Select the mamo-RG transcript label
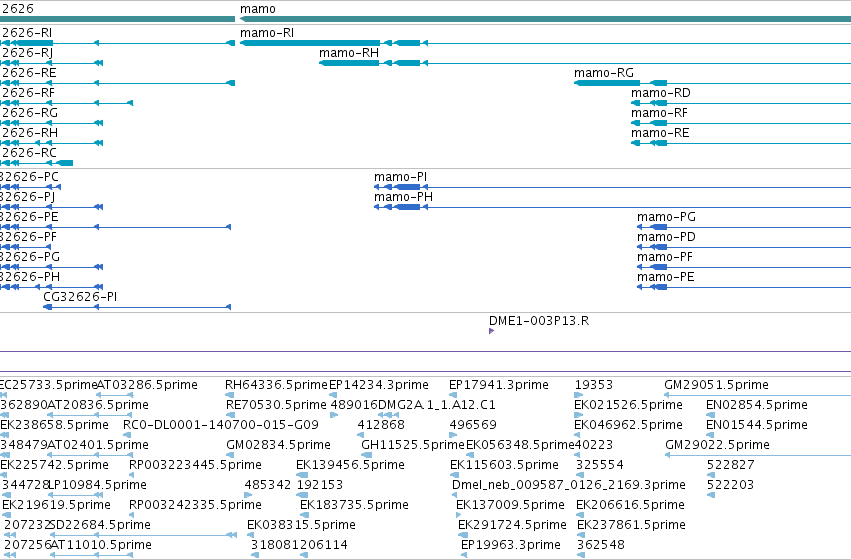 click(604, 73)
